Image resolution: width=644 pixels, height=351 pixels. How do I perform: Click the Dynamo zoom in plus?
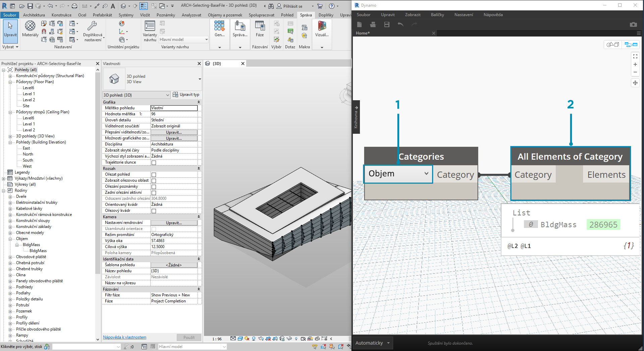tap(635, 64)
